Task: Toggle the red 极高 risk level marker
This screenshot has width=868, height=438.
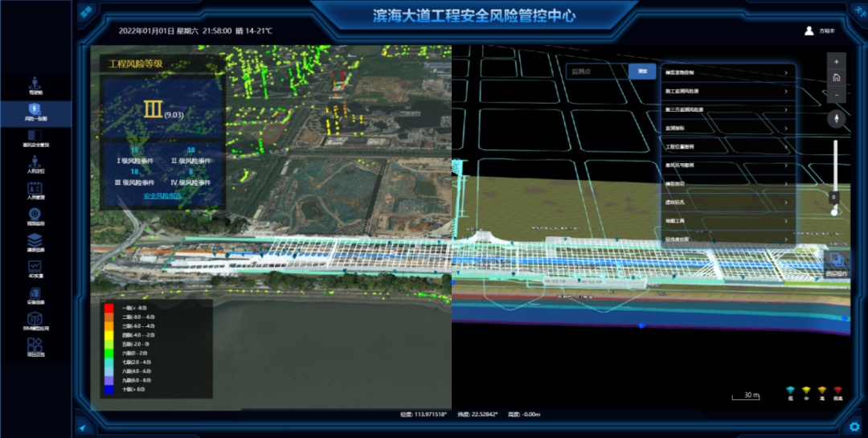Action: click(x=837, y=391)
